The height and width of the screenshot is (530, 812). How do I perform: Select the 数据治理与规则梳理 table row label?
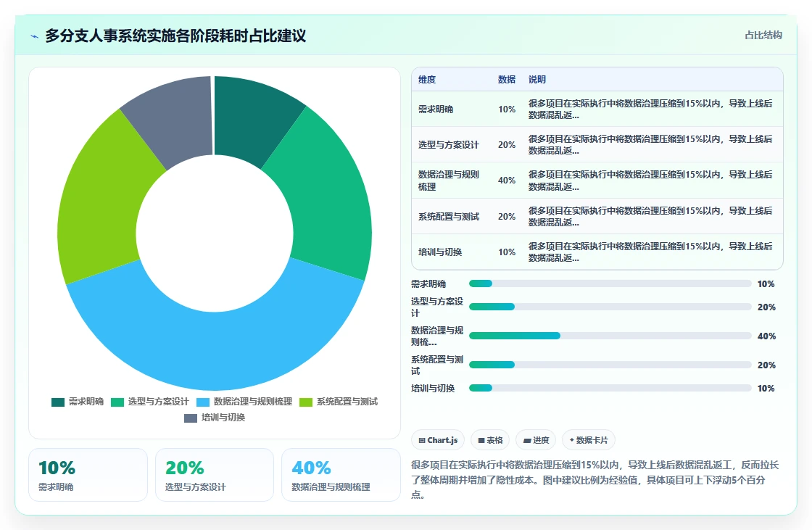point(449,181)
